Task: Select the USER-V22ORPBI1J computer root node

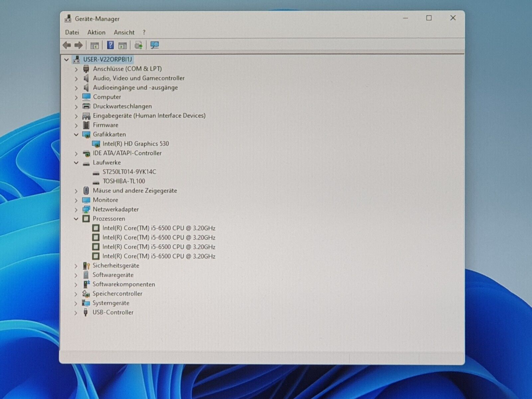Action: click(107, 60)
